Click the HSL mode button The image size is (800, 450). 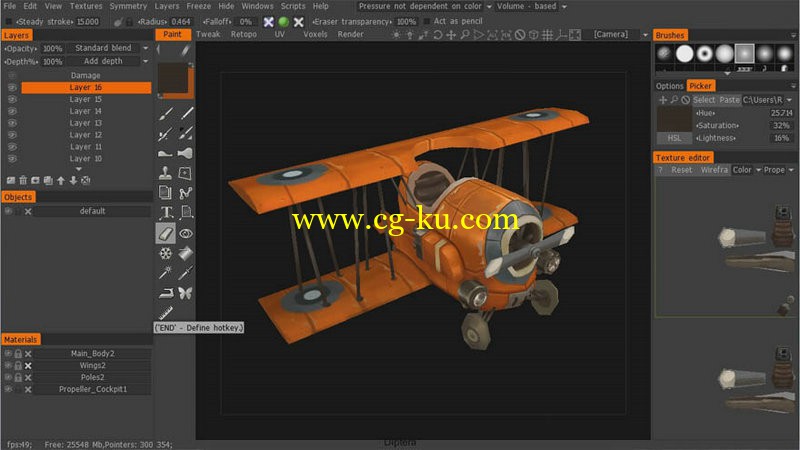(x=674, y=138)
